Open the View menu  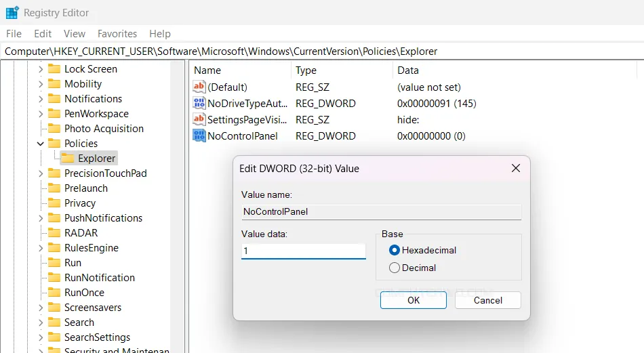click(x=75, y=34)
